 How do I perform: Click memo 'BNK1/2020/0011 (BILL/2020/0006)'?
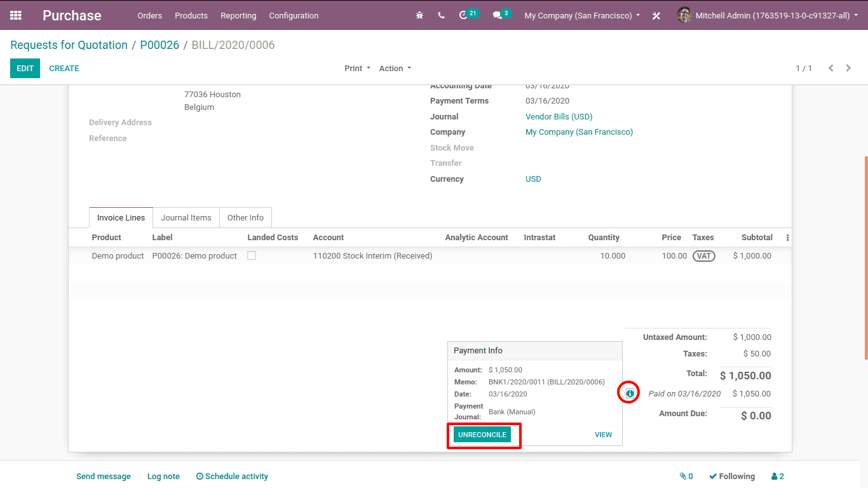click(546, 382)
